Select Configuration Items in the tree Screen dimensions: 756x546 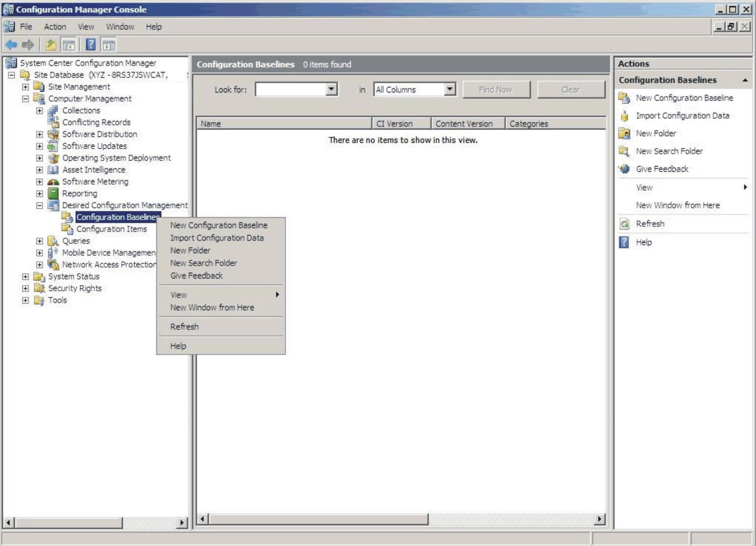[112, 229]
